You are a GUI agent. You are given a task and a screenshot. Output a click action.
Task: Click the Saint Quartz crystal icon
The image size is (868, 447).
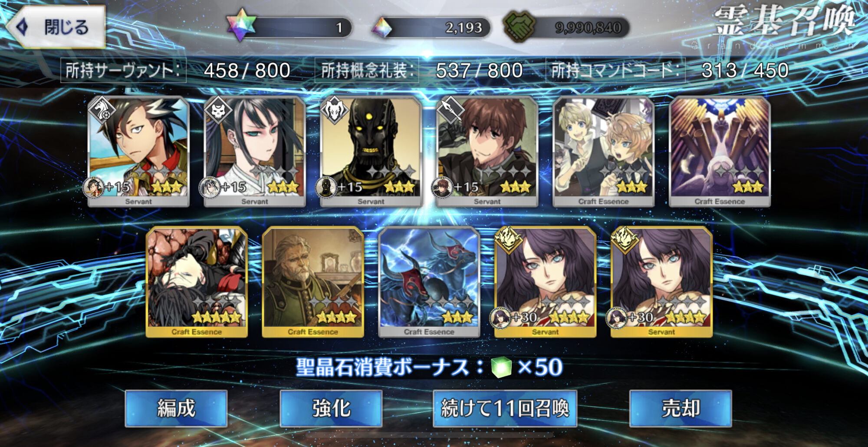pyautogui.click(x=382, y=27)
